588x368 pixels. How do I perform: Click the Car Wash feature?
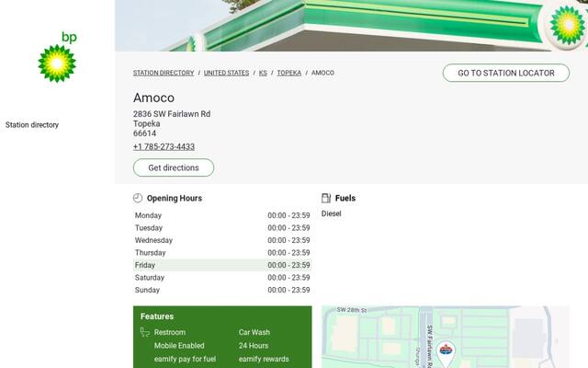pyautogui.click(x=254, y=332)
